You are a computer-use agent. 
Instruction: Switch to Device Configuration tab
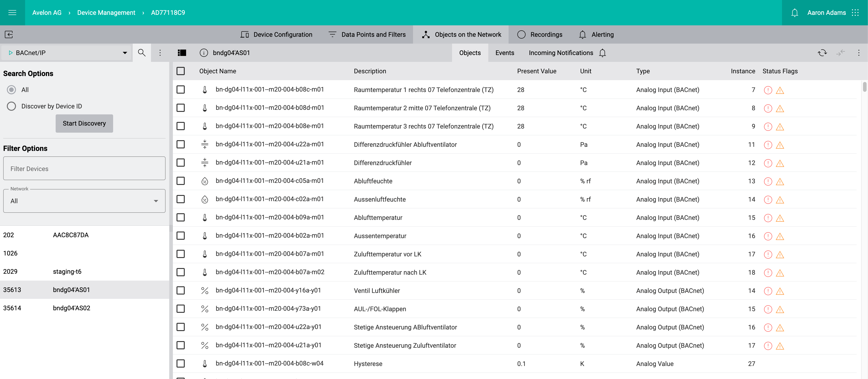click(x=276, y=34)
